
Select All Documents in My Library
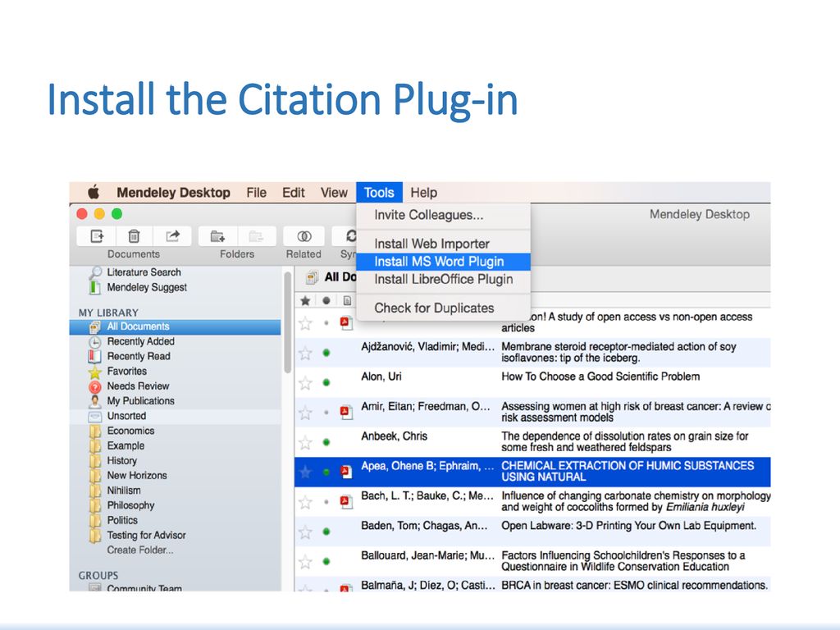[176, 326]
